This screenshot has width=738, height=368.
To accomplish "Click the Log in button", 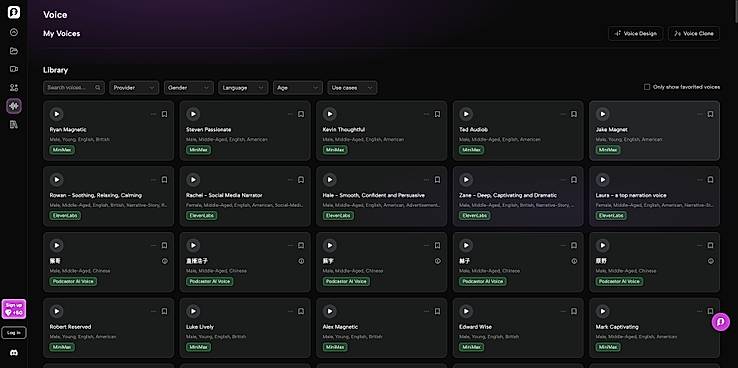I will [x=14, y=333].
